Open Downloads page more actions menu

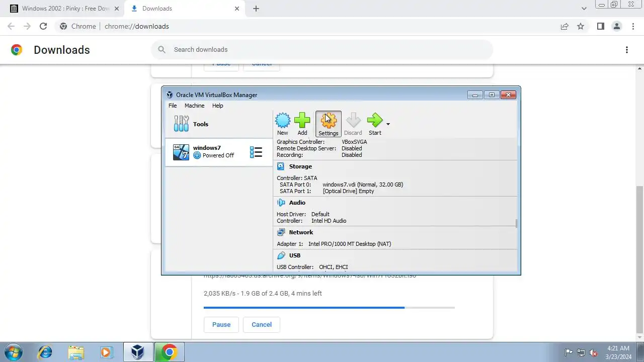627,50
